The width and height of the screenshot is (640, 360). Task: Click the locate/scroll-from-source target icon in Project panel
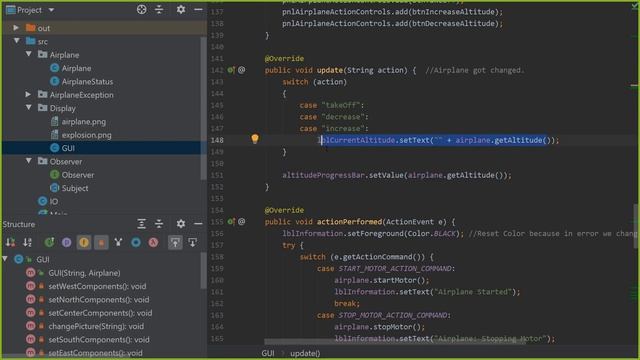pyautogui.click(x=141, y=9)
